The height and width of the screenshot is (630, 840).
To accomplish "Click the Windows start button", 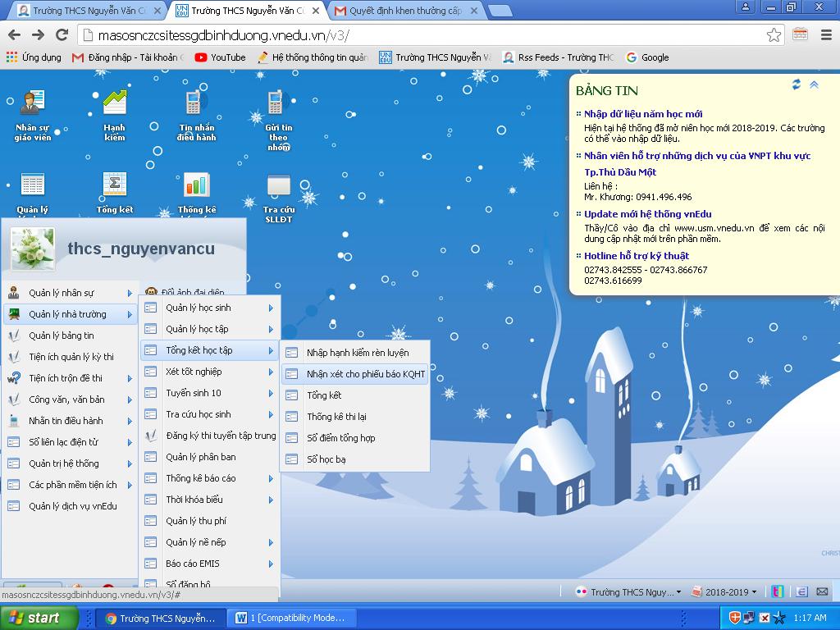I will (39, 618).
